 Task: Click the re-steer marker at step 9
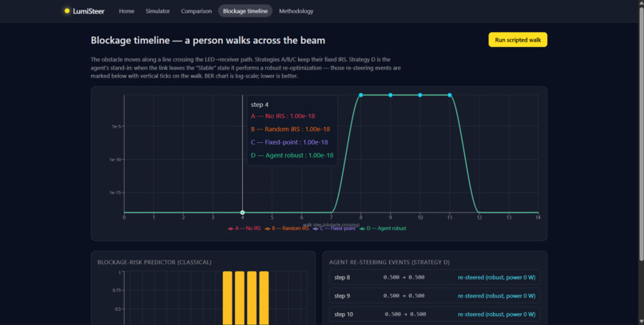(x=390, y=95)
